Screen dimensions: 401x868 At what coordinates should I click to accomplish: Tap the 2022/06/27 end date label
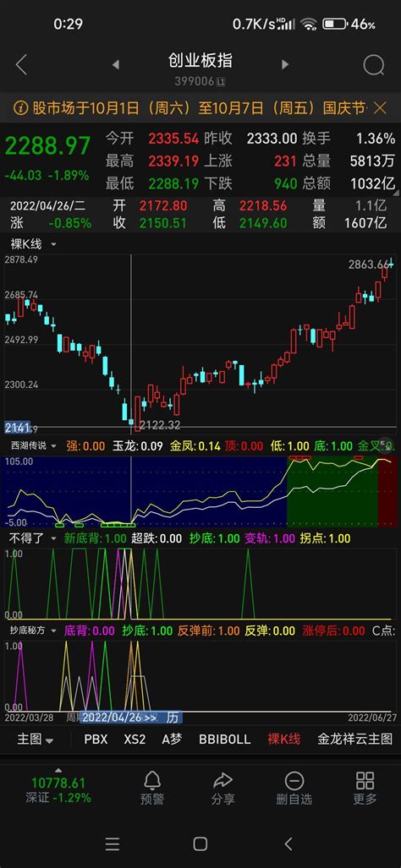click(371, 718)
